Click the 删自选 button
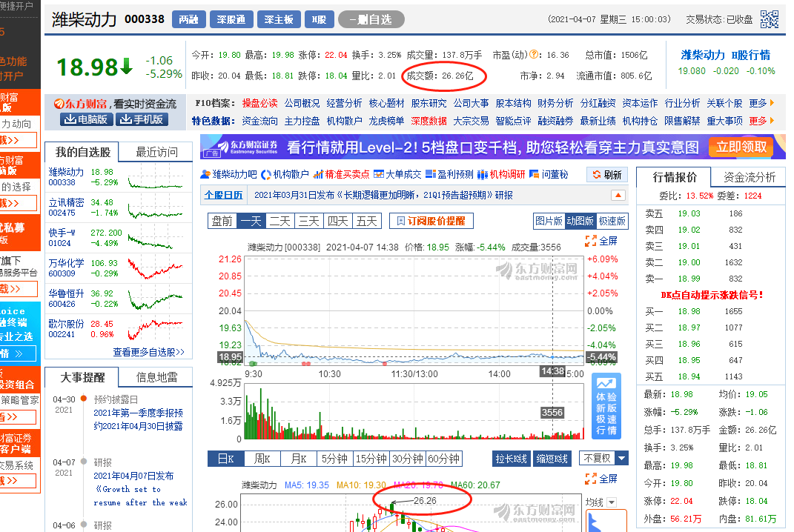 (371, 19)
